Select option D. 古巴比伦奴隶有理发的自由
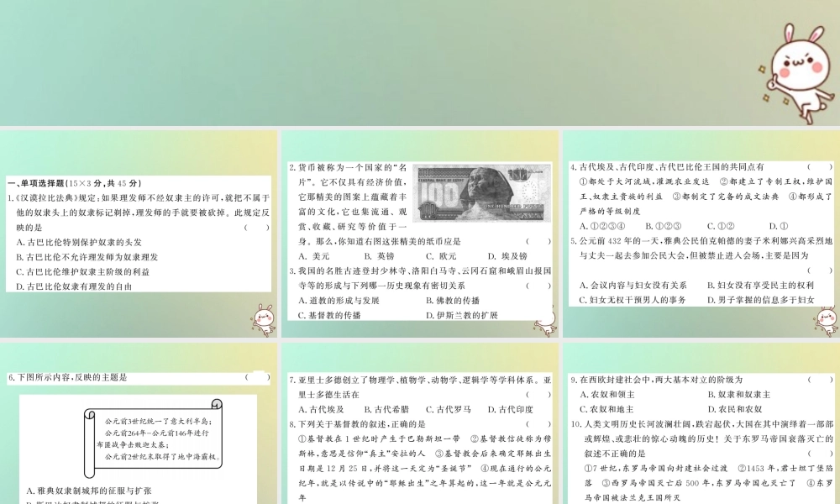 pyautogui.click(x=75, y=286)
